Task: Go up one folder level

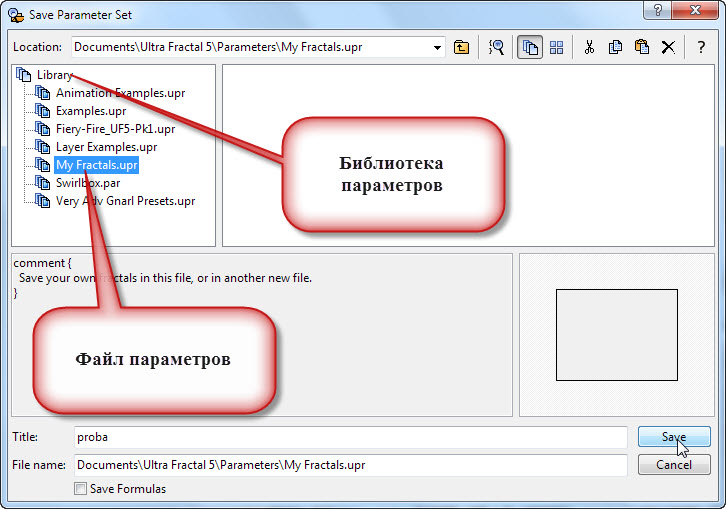Action: pyautogui.click(x=461, y=47)
